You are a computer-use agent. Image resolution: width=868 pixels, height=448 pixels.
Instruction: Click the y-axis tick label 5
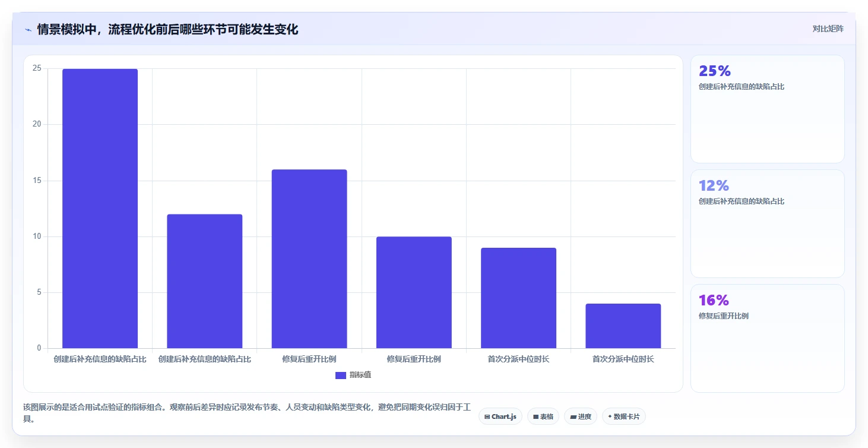tap(39, 292)
